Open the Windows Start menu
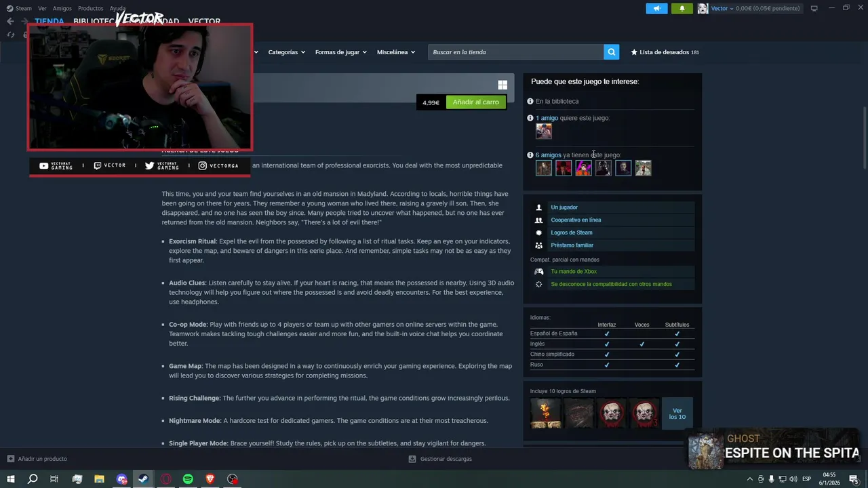This screenshot has height=488, width=868. point(10,479)
